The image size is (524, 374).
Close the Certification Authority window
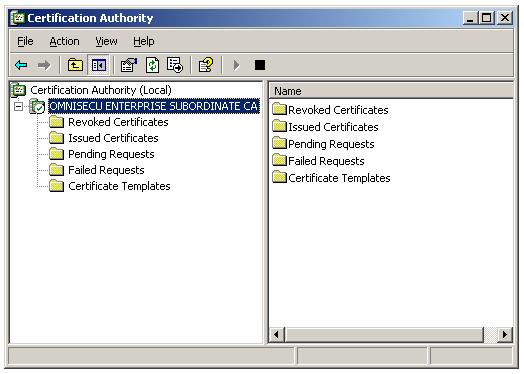[x=505, y=18]
